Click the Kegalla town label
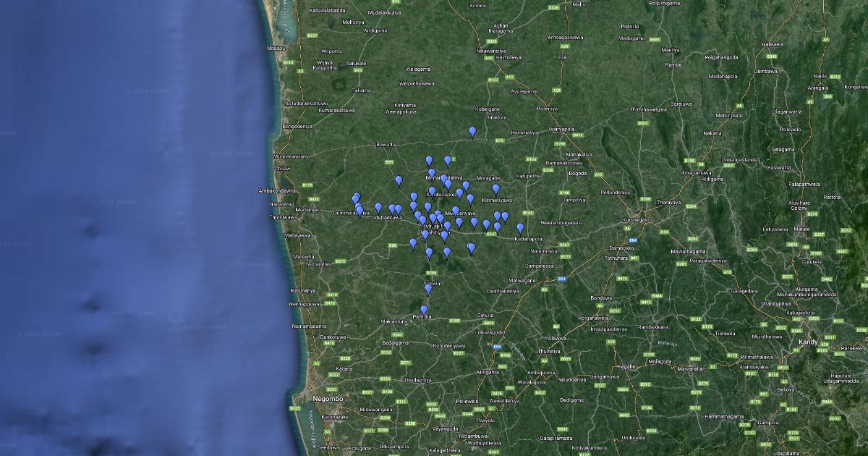This screenshot has width=868, height=456. click(626, 366)
